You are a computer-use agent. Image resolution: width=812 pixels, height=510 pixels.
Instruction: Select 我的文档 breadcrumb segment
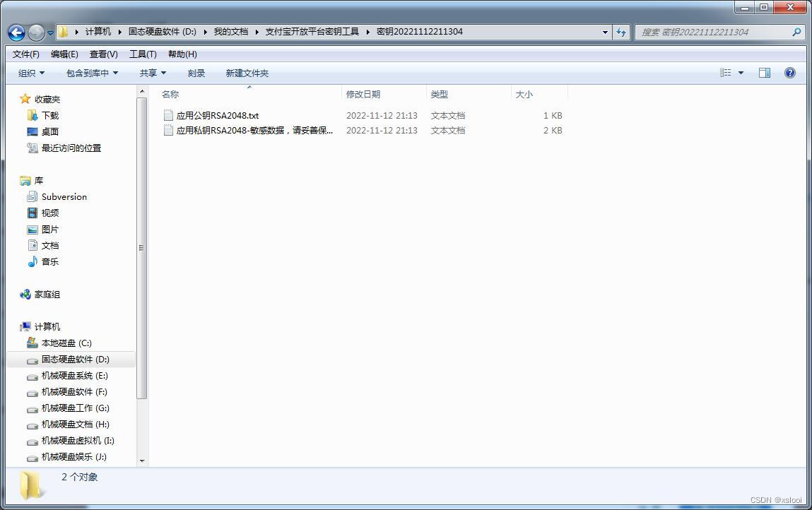pyautogui.click(x=231, y=32)
